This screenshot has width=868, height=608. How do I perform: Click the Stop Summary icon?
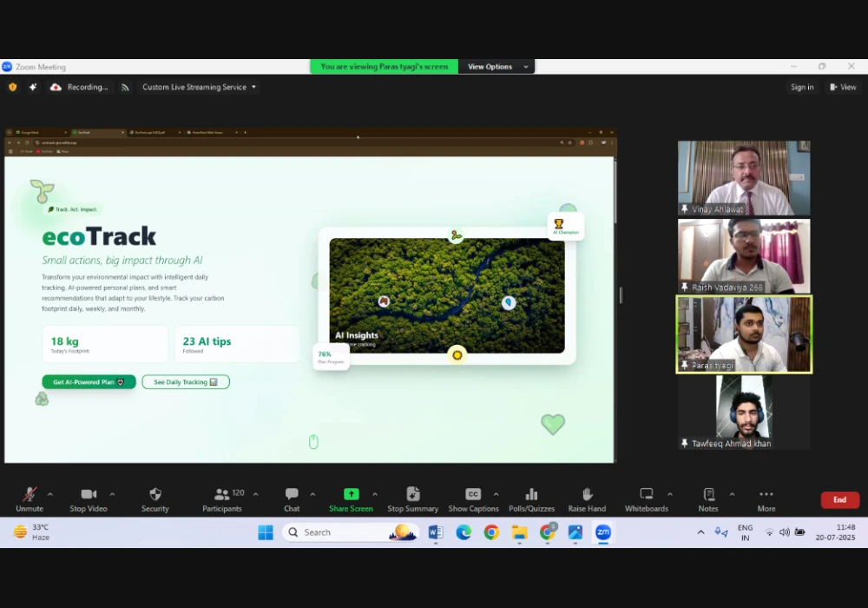pyautogui.click(x=413, y=494)
